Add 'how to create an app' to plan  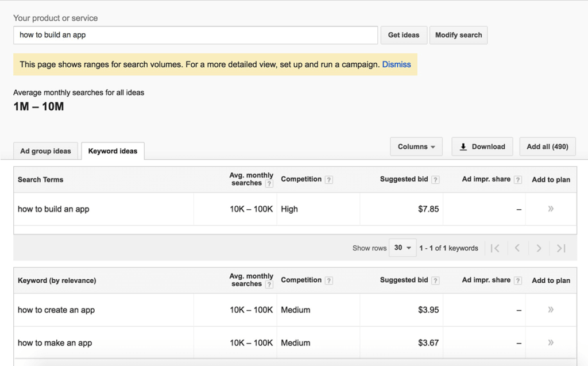click(551, 309)
